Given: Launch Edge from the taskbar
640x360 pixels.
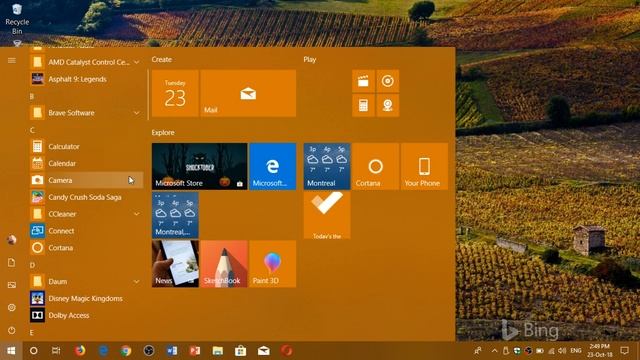Looking at the screenshot, I should pyautogui.click(x=103, y=351).
